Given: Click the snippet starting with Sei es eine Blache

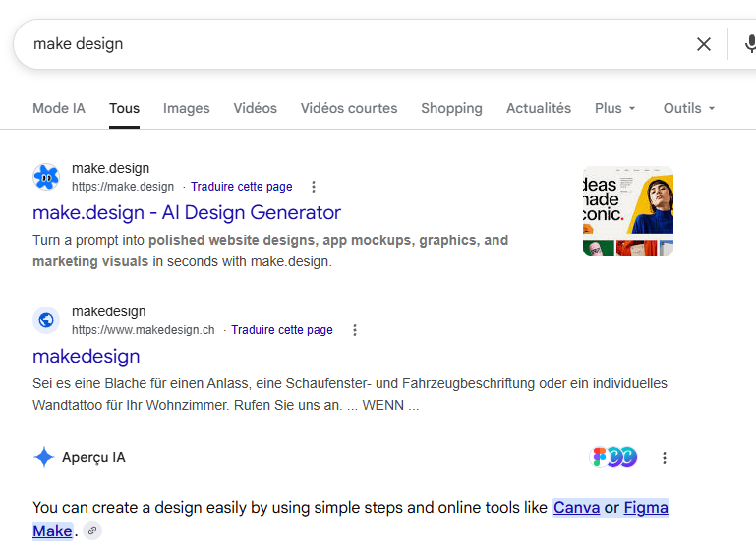Looking at the screenshot, I should [x=350, y=394].
